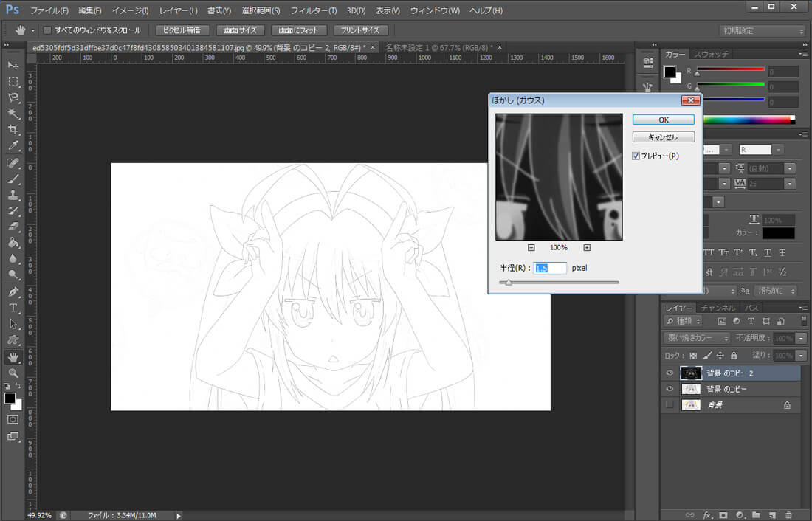Screen dimensions: 812x521
Task: Select the Custom Shape tool
Action: click(13, 340)
